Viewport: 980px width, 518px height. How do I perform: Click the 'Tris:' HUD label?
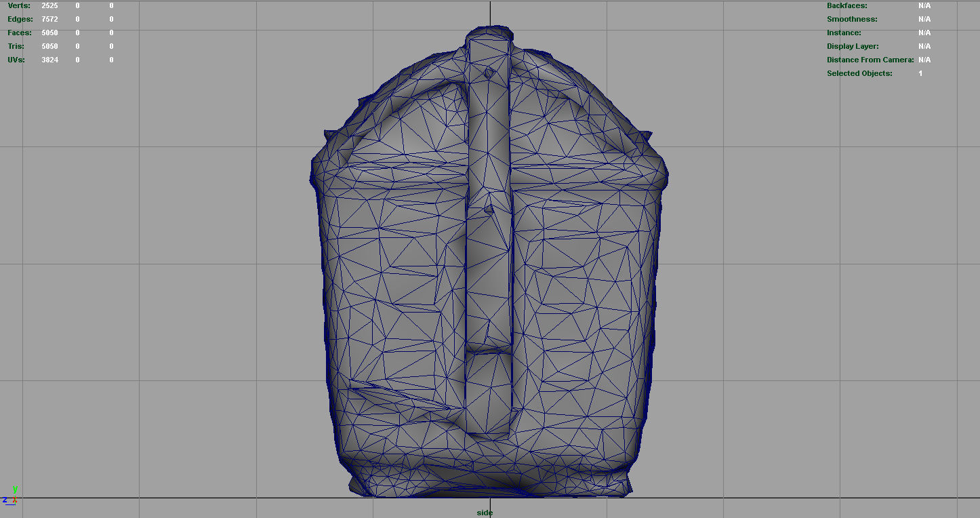tap(16, 46)
